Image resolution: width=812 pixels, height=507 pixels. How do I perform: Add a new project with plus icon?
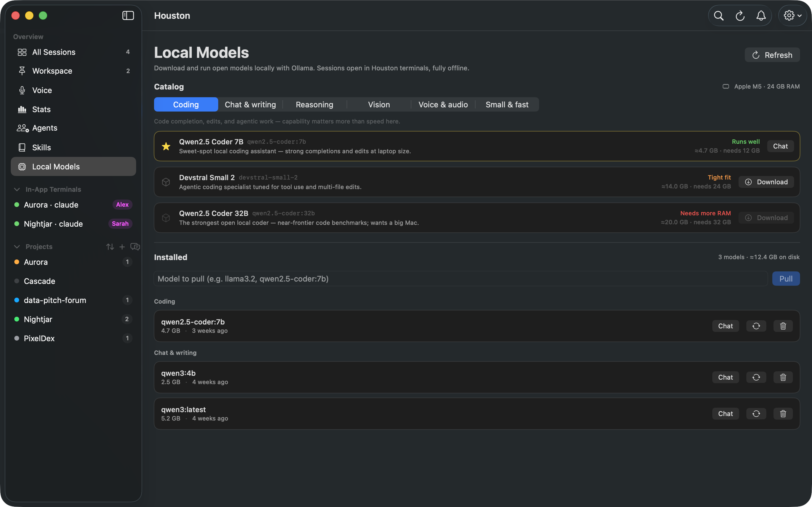tap(122, 247)
